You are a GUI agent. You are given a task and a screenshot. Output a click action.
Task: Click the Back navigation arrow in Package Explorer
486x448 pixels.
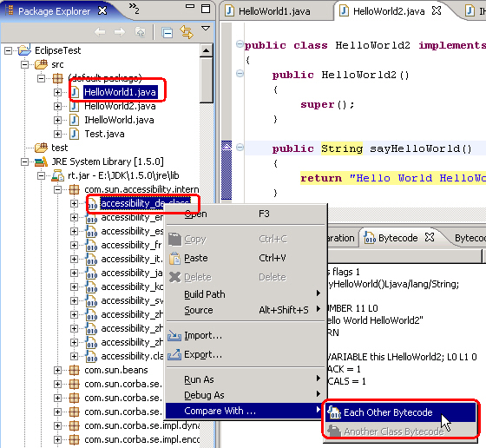(x=100, y=32)
